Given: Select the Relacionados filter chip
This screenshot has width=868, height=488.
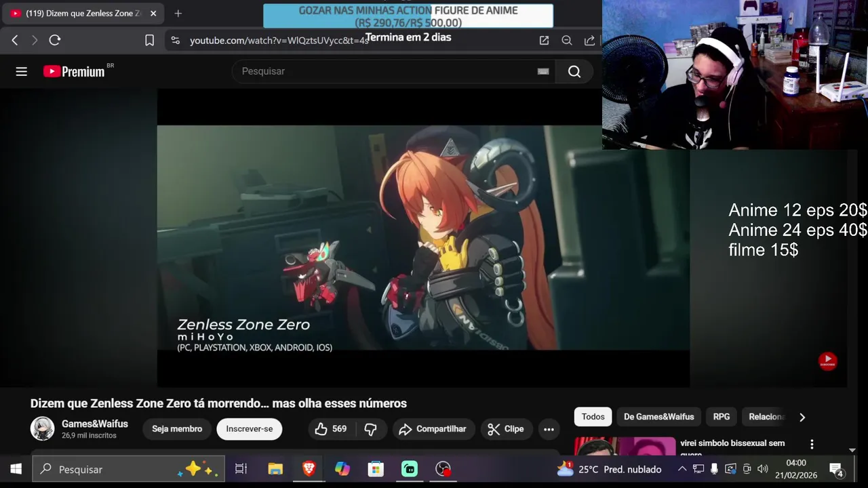Looking at the screenshot, I should [x=766, y=417].
